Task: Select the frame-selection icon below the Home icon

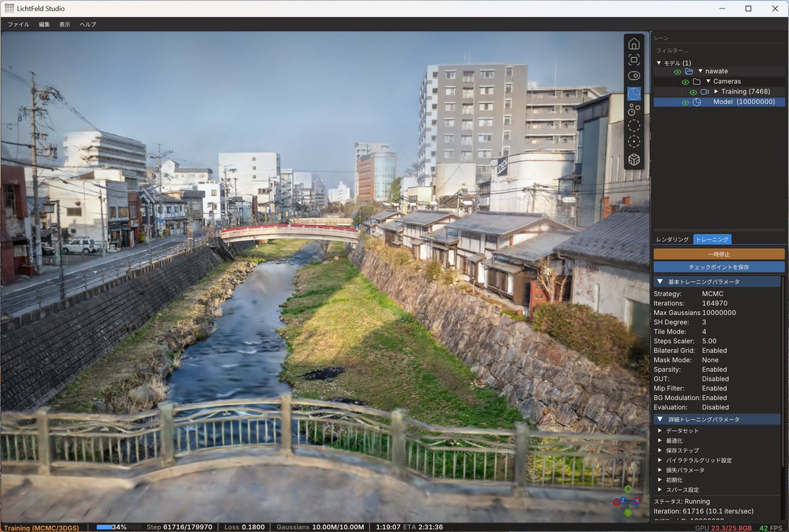Action: click(x=634, y=59)
